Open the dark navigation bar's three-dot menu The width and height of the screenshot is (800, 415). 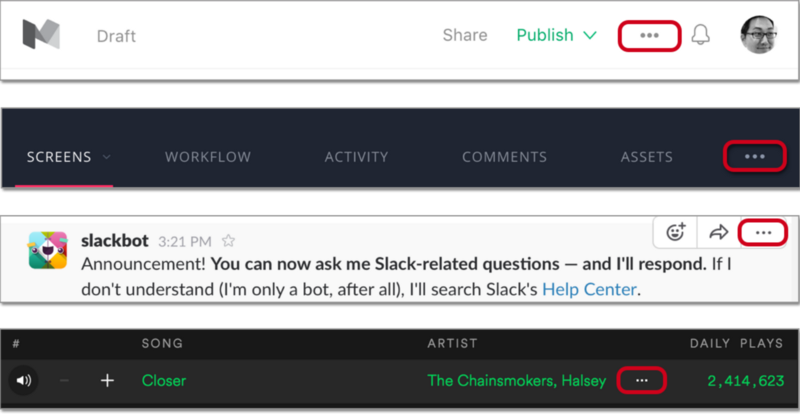click(x=755, y=157)
